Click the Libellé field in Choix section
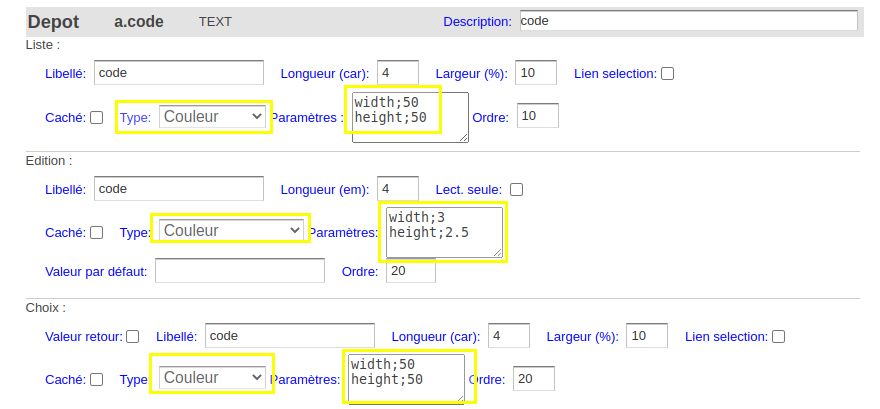 pyautogui.click(x=290, y=336)
